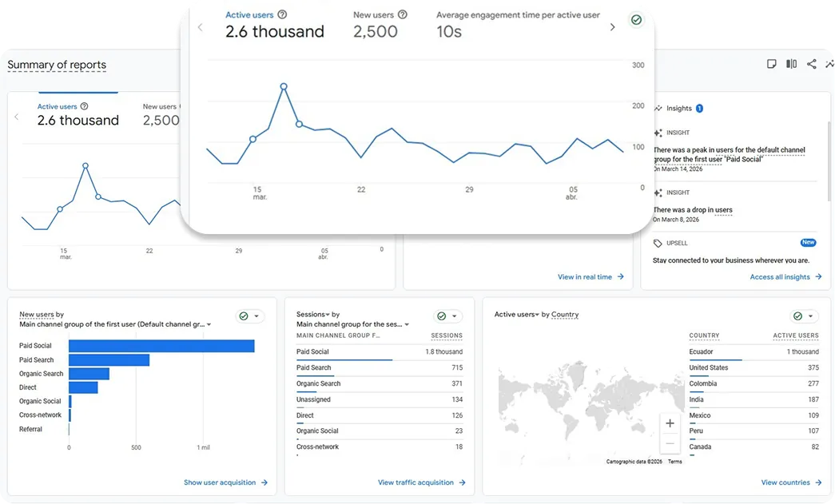Go to next metrics with right chevron
The image size is (835, 504).
click(x=613, y=27)
